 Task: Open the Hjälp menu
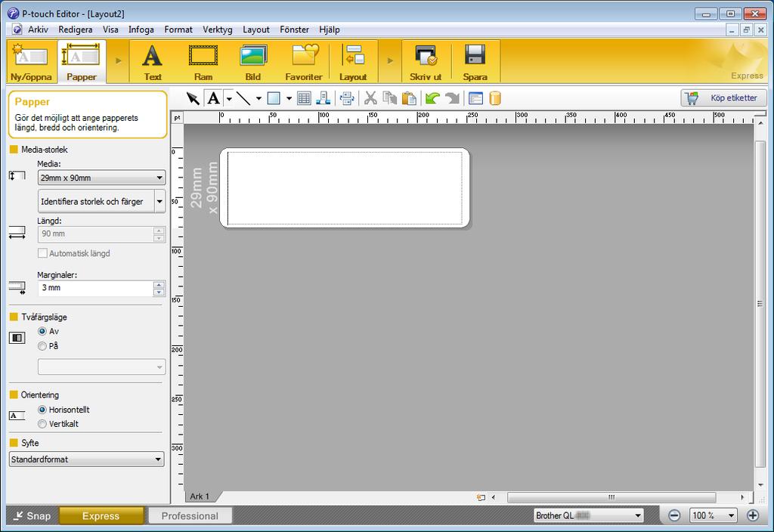[330, 29]
